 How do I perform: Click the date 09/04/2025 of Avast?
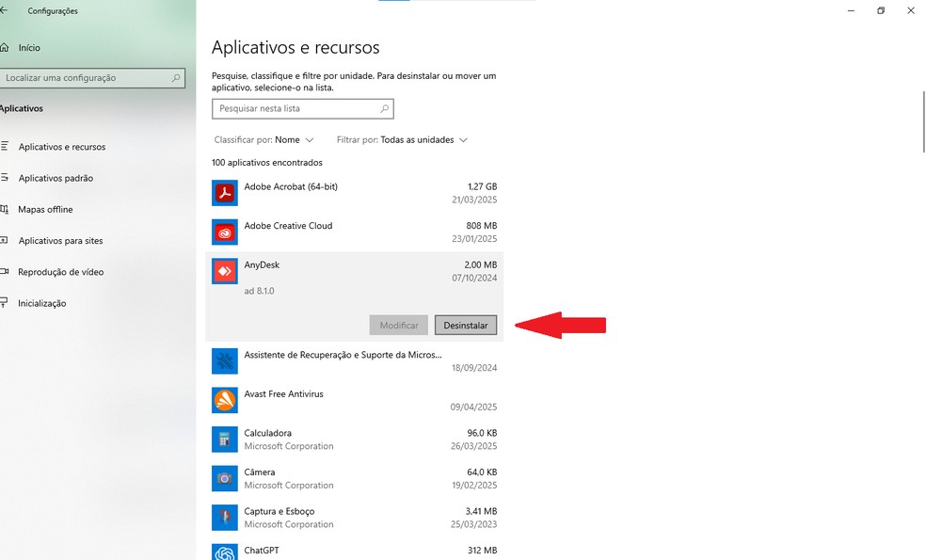[473, 407]
